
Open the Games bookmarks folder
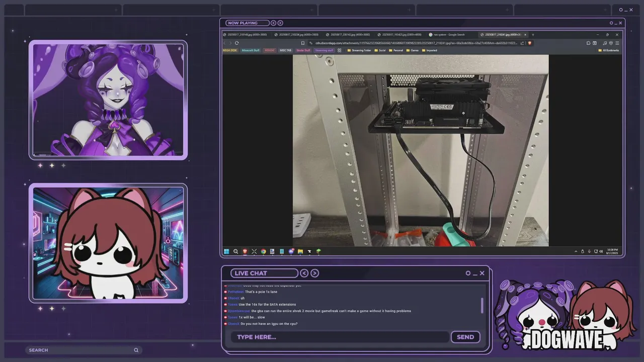[x=412, y=50]
